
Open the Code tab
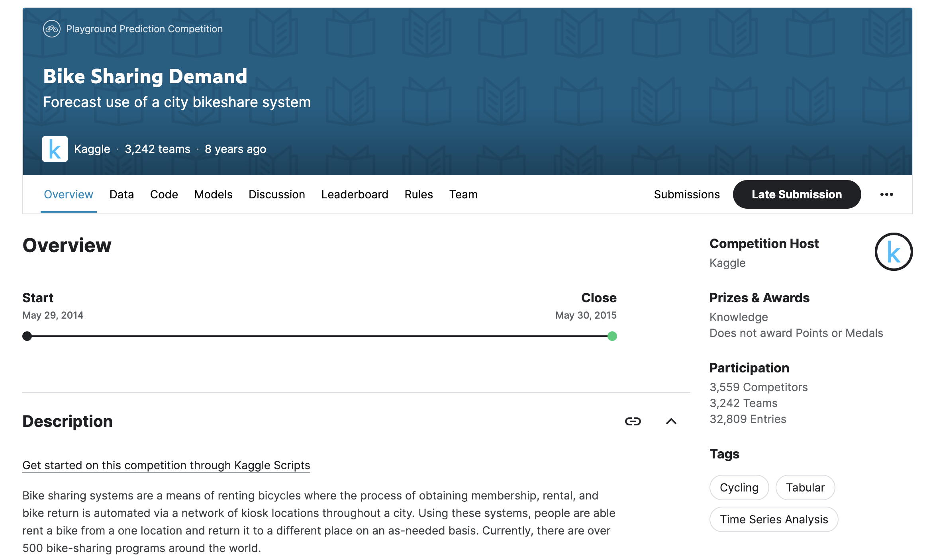[x=164, y=194]
